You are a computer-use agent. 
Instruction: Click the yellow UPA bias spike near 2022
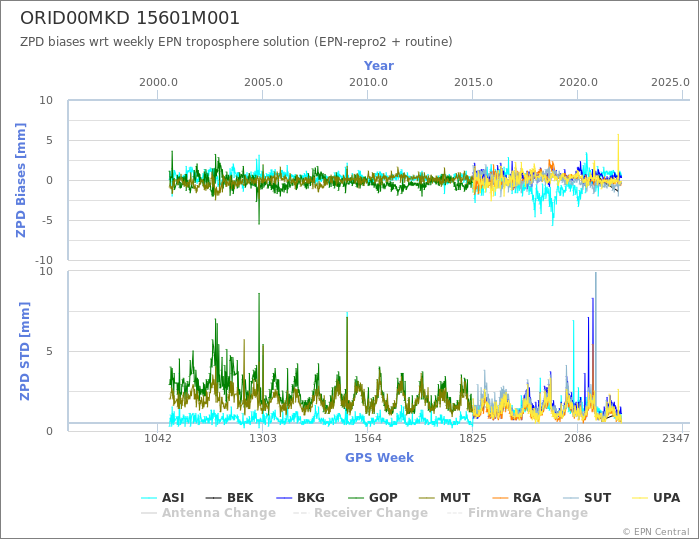618,154
